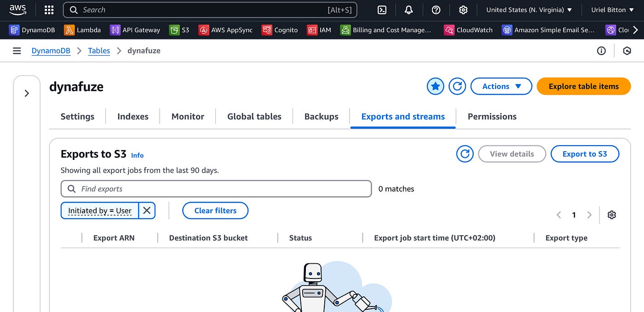Open API Gateway favorite shortcut
The width and height of the screenshot is (644, 312).
[135, 30]
